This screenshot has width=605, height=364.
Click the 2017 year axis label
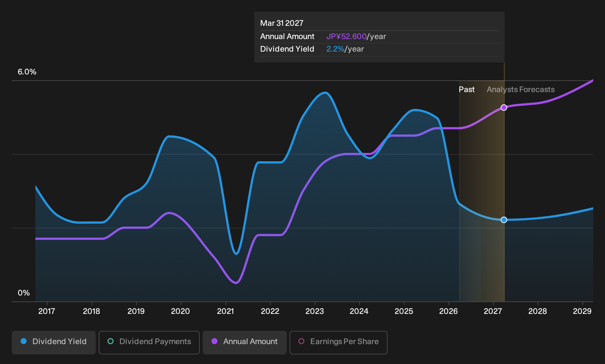[x=47, y=311]
